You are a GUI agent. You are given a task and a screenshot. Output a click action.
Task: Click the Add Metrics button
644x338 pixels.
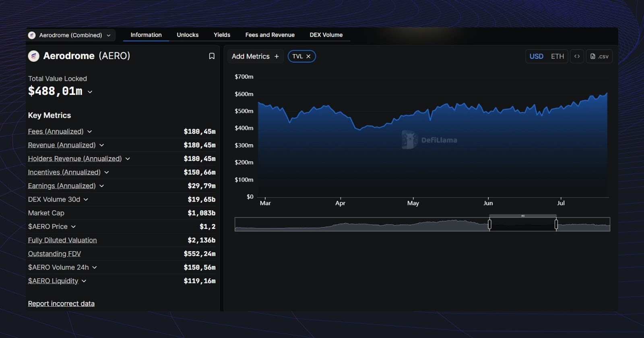coord(256,56)
